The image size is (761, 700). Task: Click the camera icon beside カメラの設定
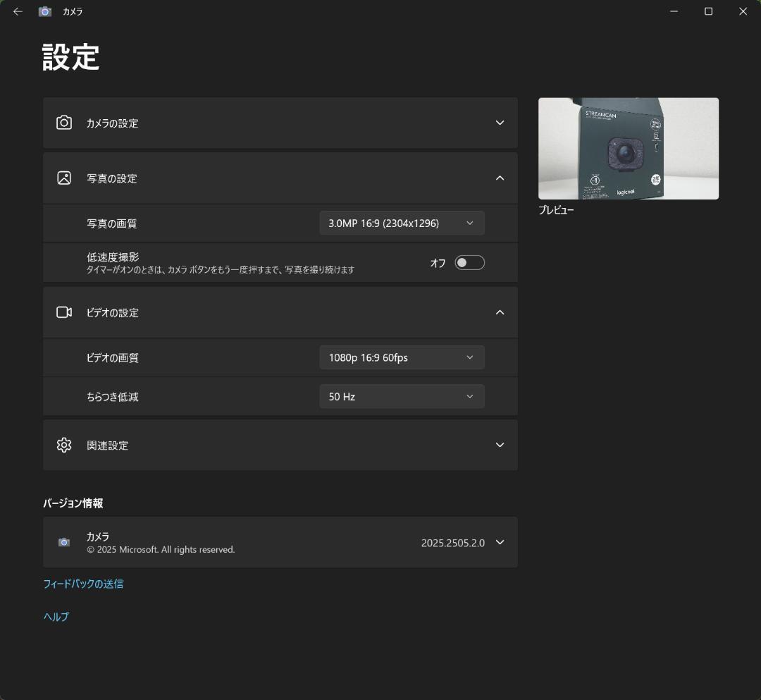pos(64,123)
